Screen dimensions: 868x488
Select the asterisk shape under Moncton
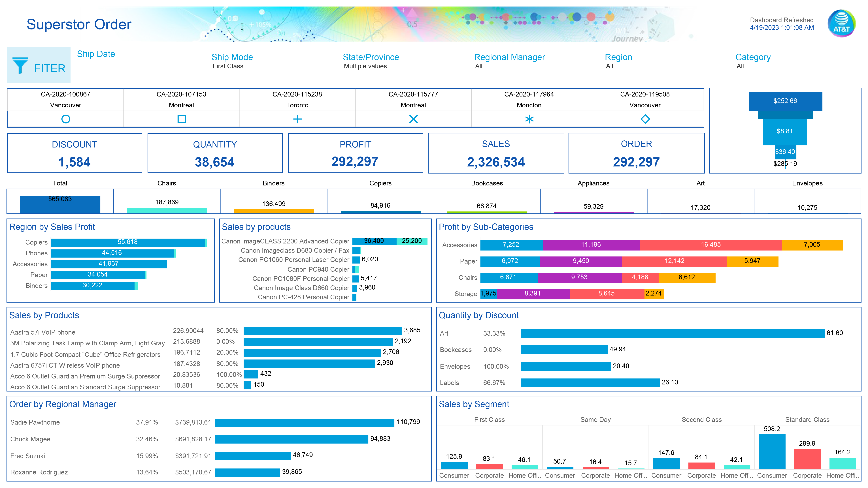tap(529, 119)
